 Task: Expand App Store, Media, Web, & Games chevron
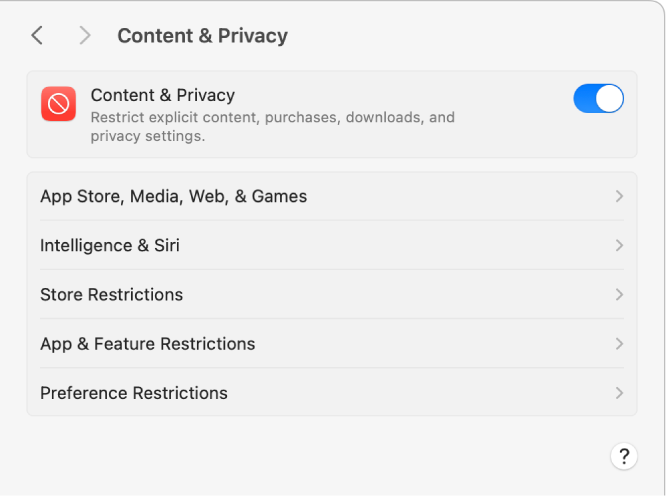tap(619, 197)
